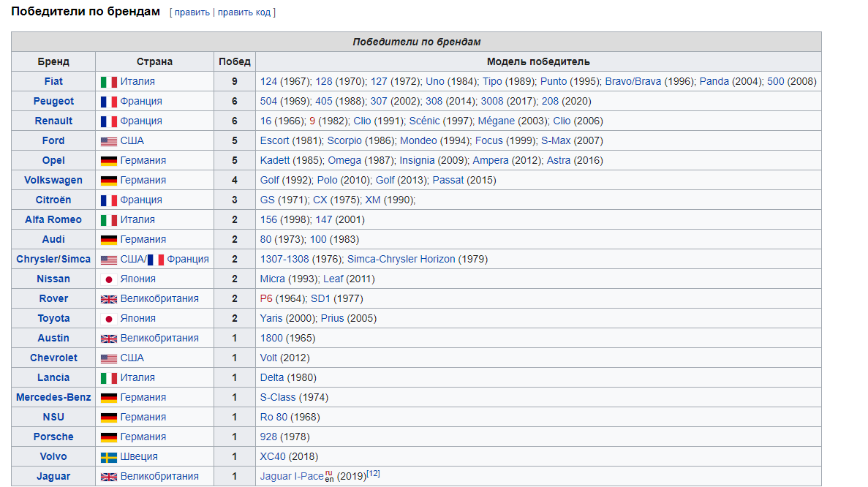
Task: Follow the Mégane model link
Action: pyautogui.click(x=496, y=121)
